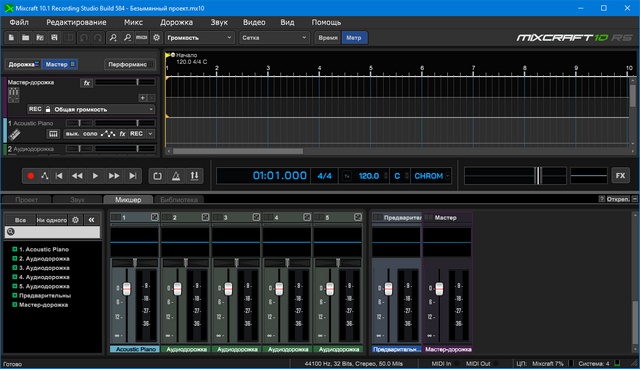Expand mixer channel 1 with corner icon

coord(154,217)
